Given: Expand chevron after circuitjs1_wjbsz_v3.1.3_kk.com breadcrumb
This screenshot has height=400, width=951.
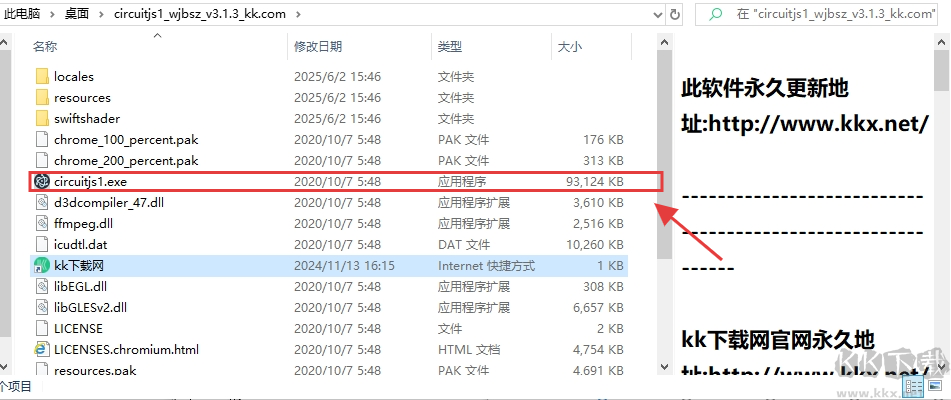Looking at the screenshot, I should 299,14.
